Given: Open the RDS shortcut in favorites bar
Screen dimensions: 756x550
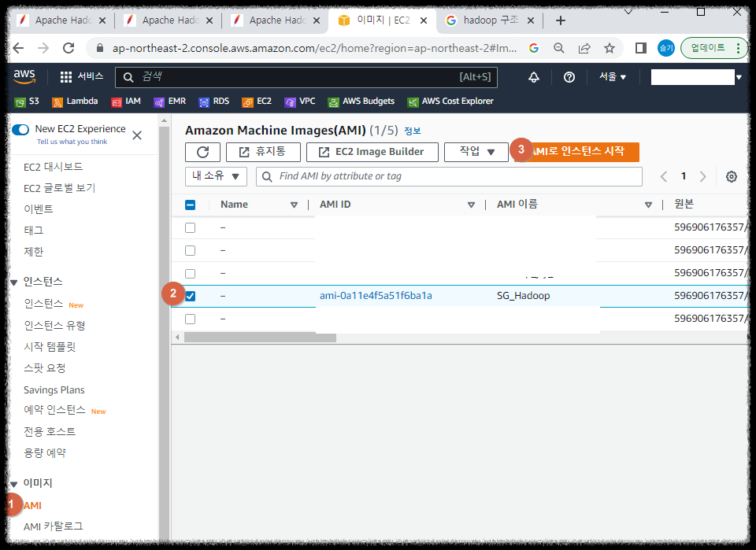Looking at the screenshot, I should (x=214, y=102).
